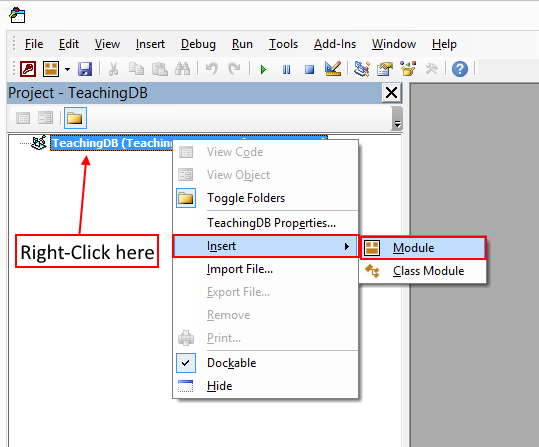Screen dimensions: 539x447
Task: Click the Reset stop icon
Action: [309, 69]
